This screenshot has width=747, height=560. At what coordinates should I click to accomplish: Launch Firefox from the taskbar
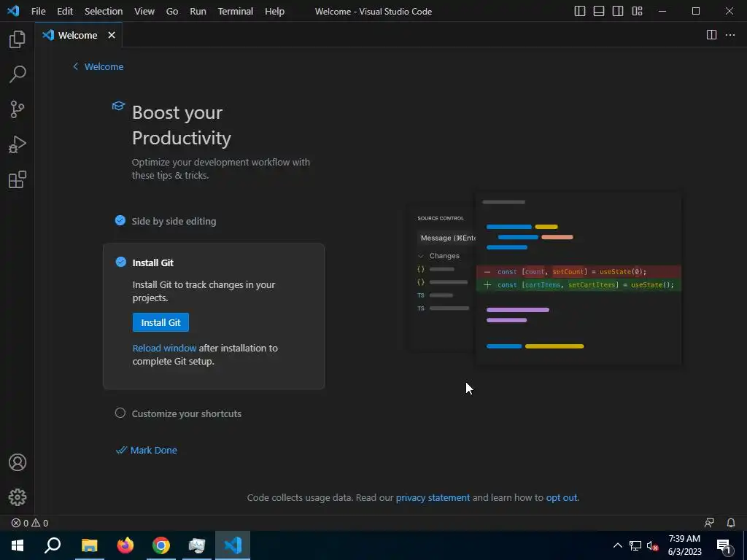tap(125, 545)
